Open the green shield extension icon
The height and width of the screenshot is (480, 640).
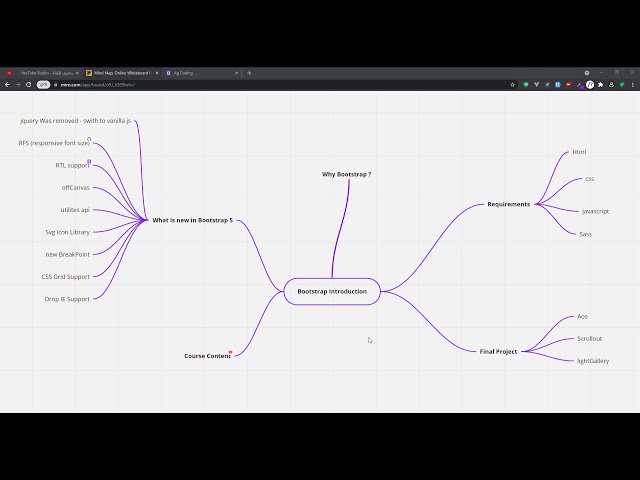[x=526, y=84]
